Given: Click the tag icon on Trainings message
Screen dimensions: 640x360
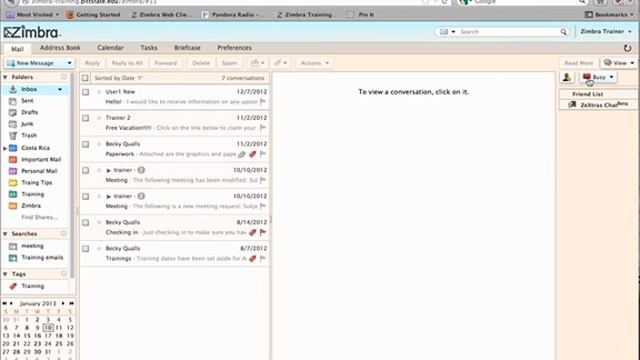Looking at the screenshot, I should pyautogui.click(x=253, y=258).
